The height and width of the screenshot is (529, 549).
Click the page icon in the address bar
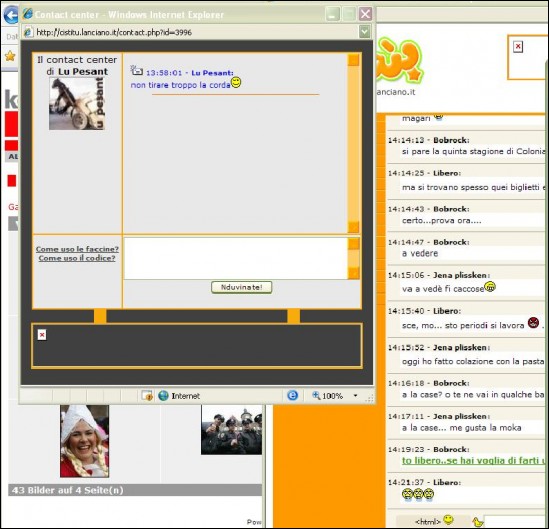[x=28, y=32]
